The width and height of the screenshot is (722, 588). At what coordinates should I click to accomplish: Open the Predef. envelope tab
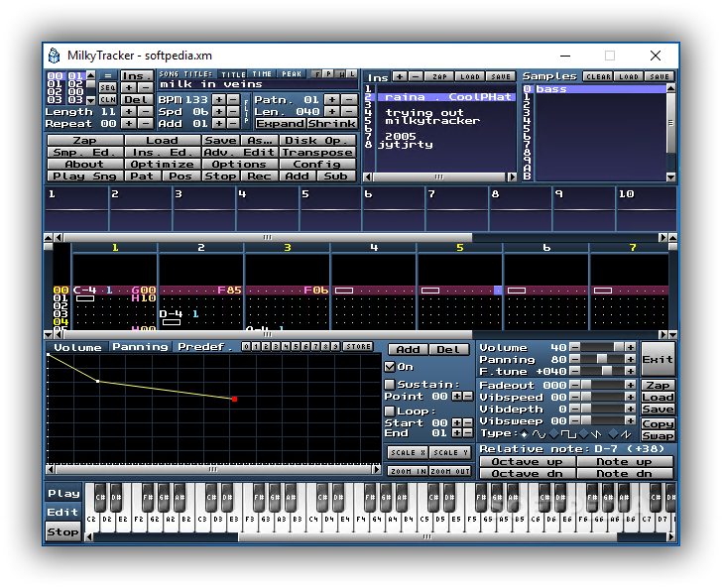[x=205, y=347]
